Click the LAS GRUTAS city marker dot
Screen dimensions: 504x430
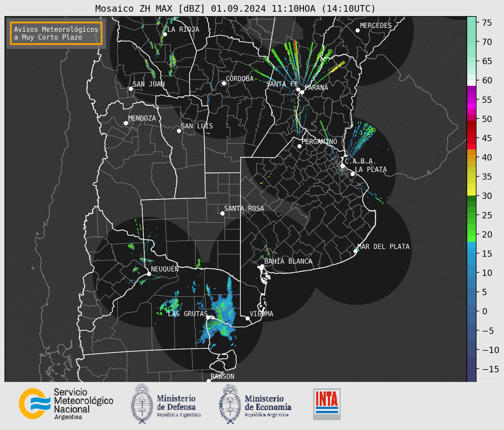[208, 318]
